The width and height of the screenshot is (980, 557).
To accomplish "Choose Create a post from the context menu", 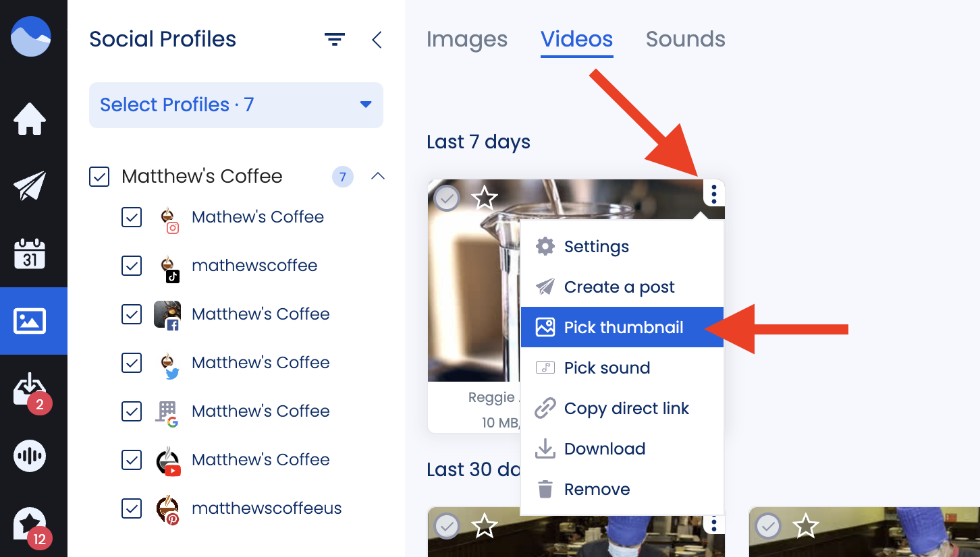I will click(622, 287).
